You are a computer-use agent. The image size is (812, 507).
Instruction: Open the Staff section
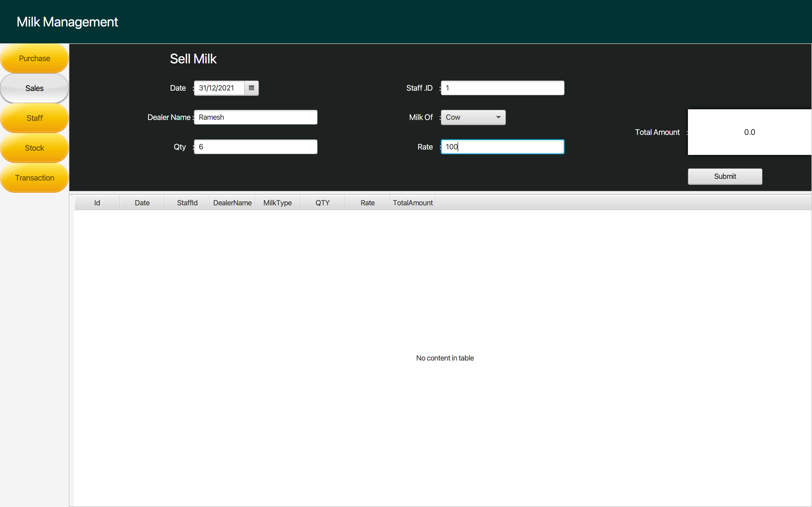[34, 118]
